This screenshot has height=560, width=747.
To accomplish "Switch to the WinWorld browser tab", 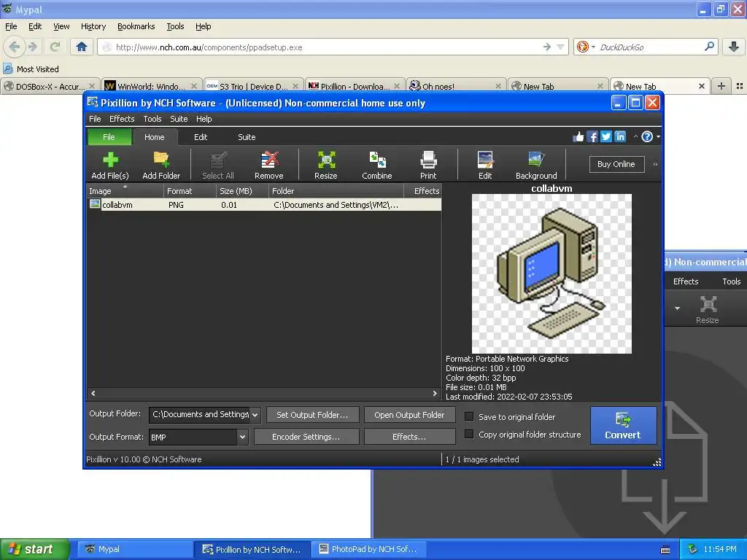I will click(x=152, y=86).
